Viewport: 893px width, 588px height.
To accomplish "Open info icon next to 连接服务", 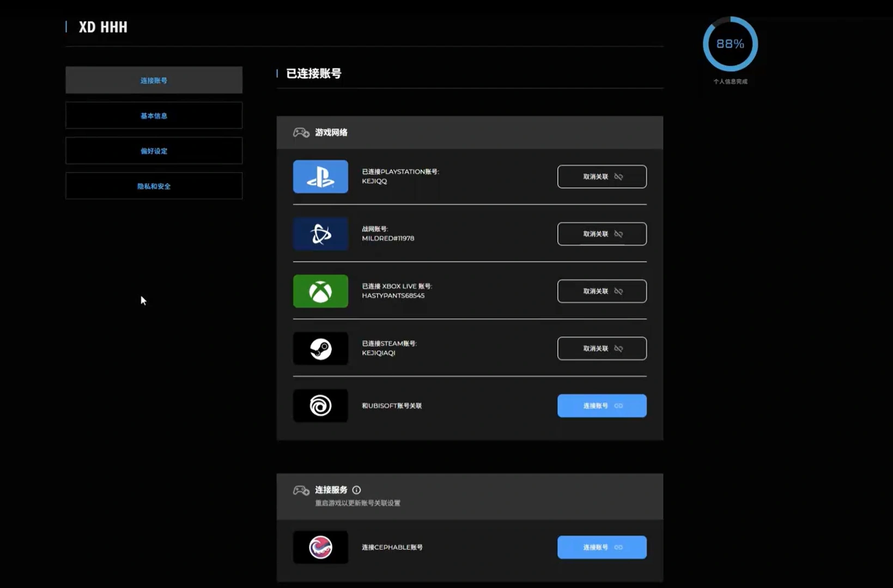I will pyautogui.click(x=356, y=490).
